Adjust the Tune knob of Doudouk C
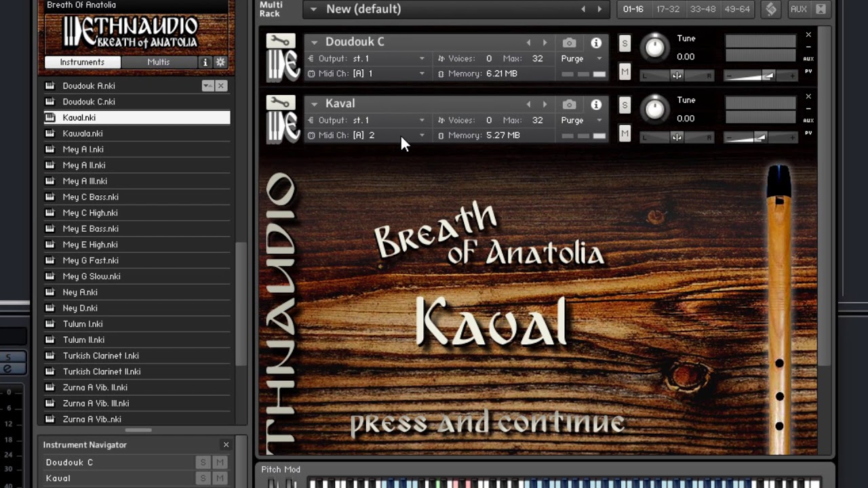 click(654, 47)
